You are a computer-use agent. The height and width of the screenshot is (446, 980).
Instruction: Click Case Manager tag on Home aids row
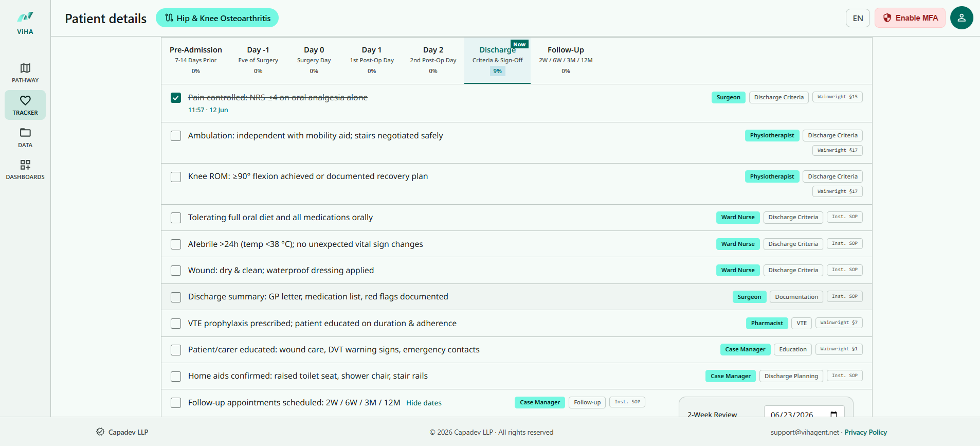click(730, 376)
